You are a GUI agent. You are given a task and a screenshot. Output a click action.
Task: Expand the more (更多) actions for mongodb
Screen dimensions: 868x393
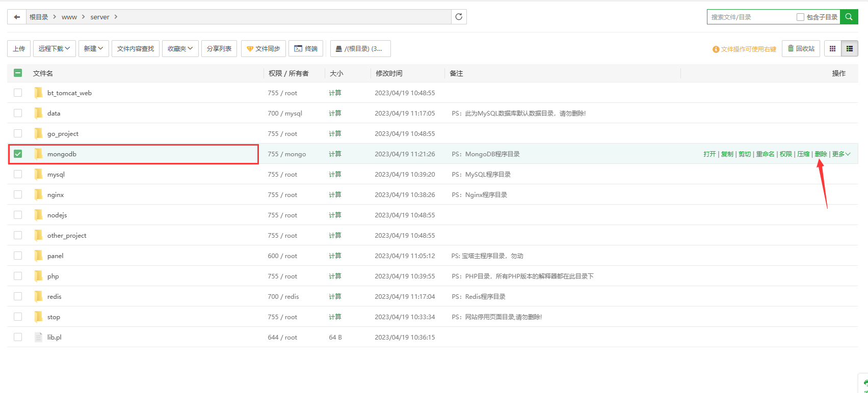click(840, 154)
